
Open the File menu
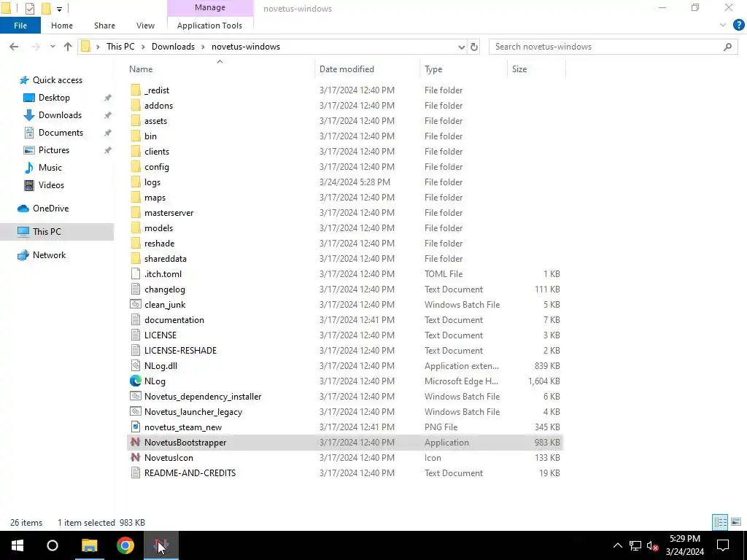pos(20,26)
